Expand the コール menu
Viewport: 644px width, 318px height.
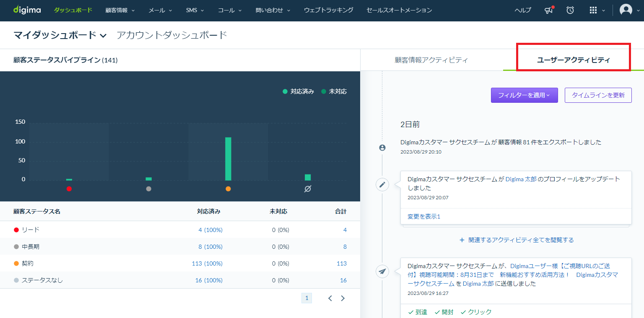230,10
